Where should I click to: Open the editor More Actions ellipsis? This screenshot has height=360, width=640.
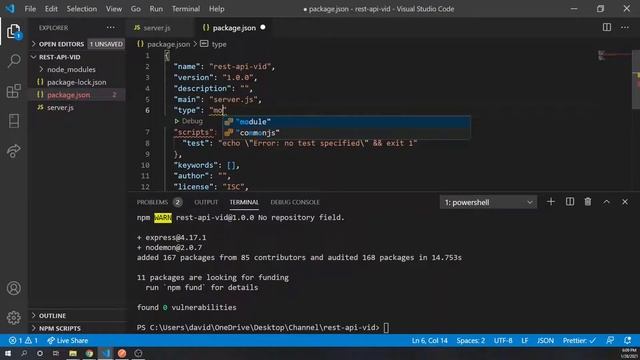[624, 27]
